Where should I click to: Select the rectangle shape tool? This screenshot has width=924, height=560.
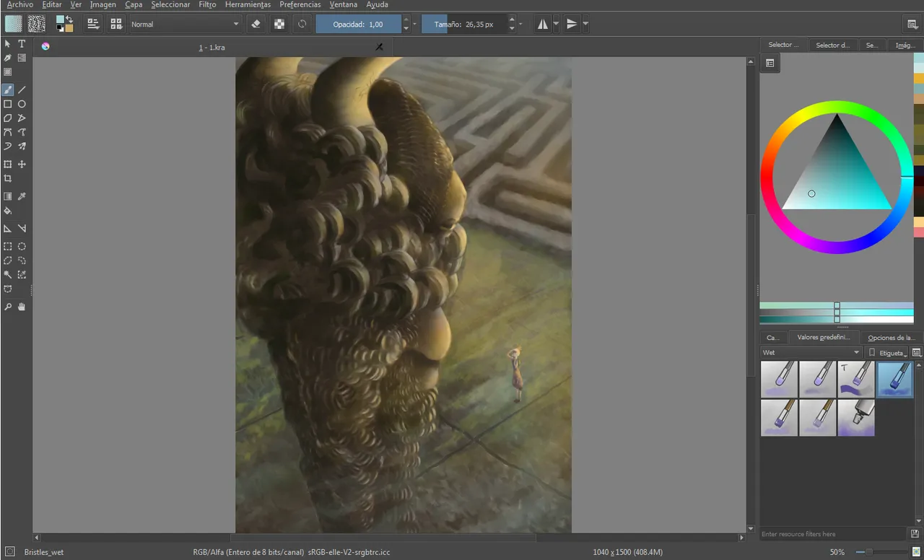pos(8,104)
